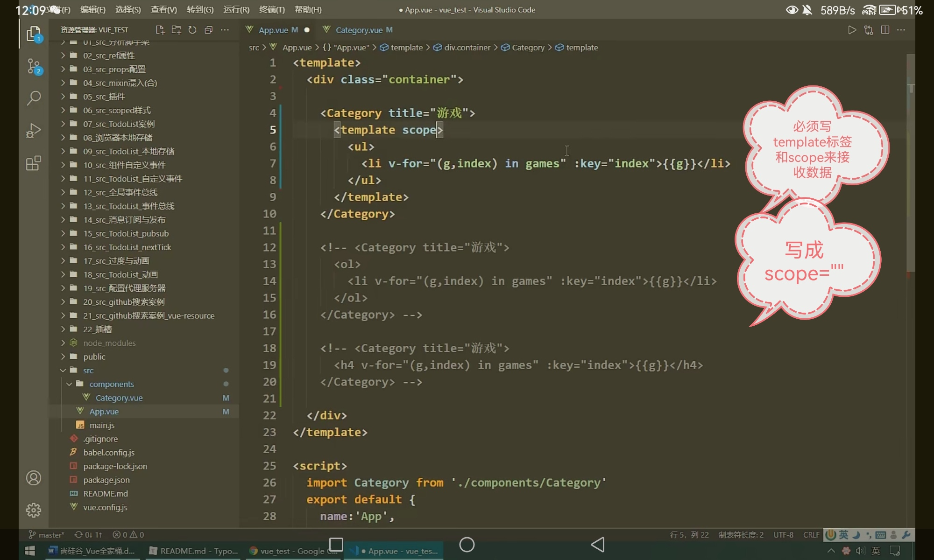
Task: Open the Run and Debug view
Action: [x=34, y=131]
